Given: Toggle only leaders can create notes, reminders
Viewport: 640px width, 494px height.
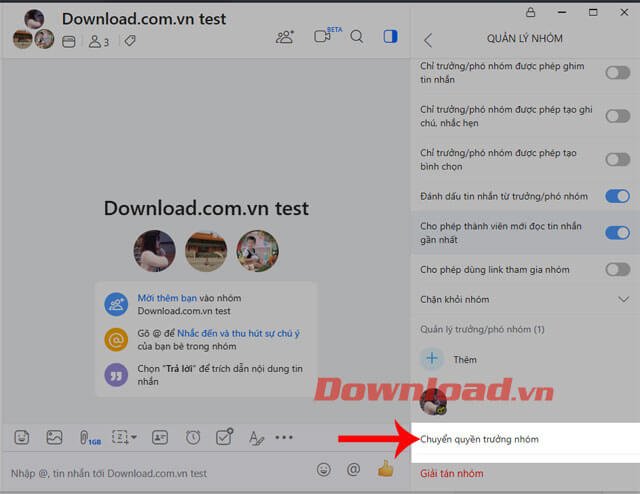Looking at the screenshot, I should [x=618, y=116].
